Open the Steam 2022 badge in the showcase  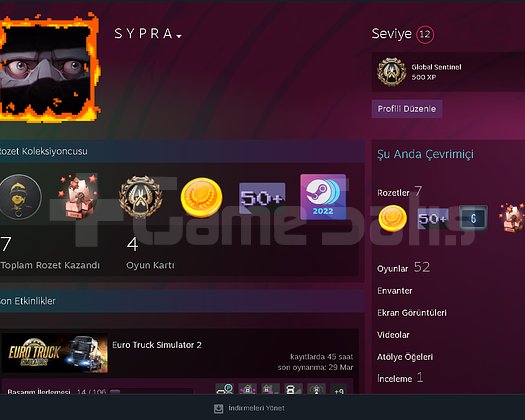(x=323, y=197)
